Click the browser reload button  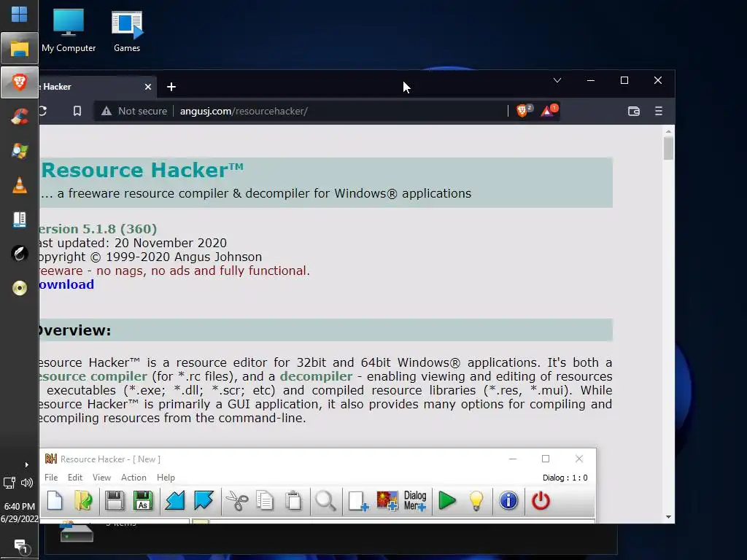coord(43,111)
